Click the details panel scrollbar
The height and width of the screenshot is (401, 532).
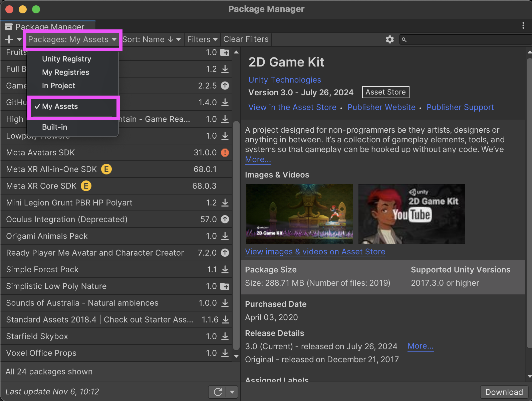pos(529,204)
